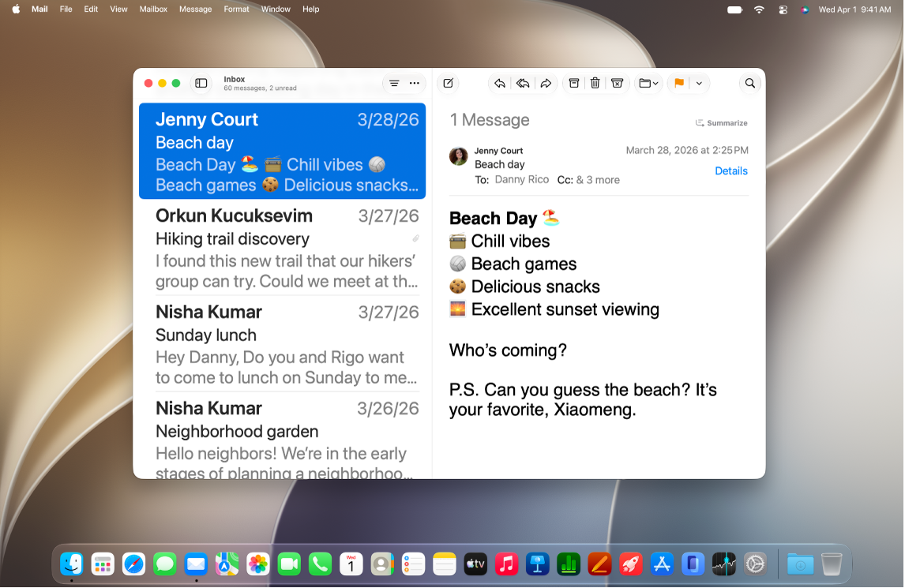Click the date and time in menu bar

tap(854, 9)
